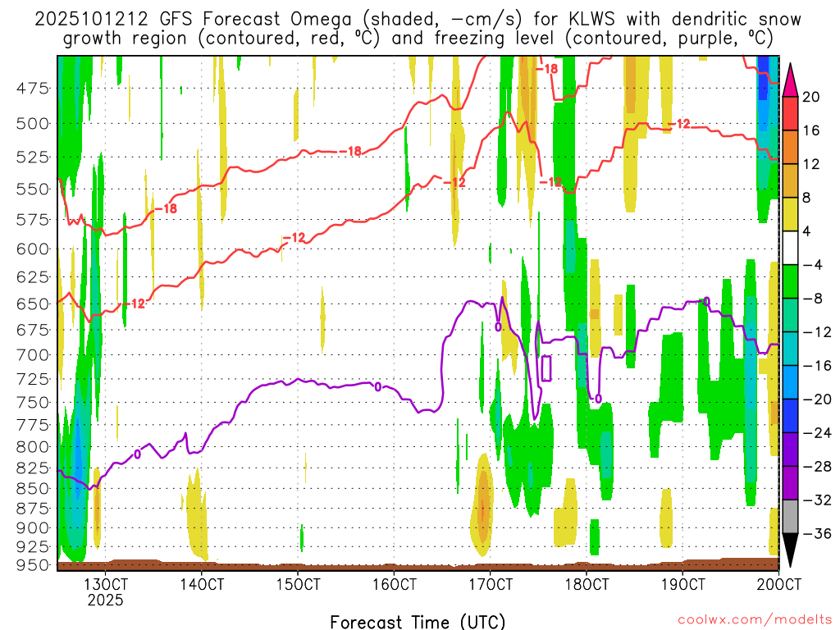Image resolution: width=840 pixels, height=630 pixels.
Task: Click the pink upward arrow atop the colorbar
Action: (x=790, y=81)
